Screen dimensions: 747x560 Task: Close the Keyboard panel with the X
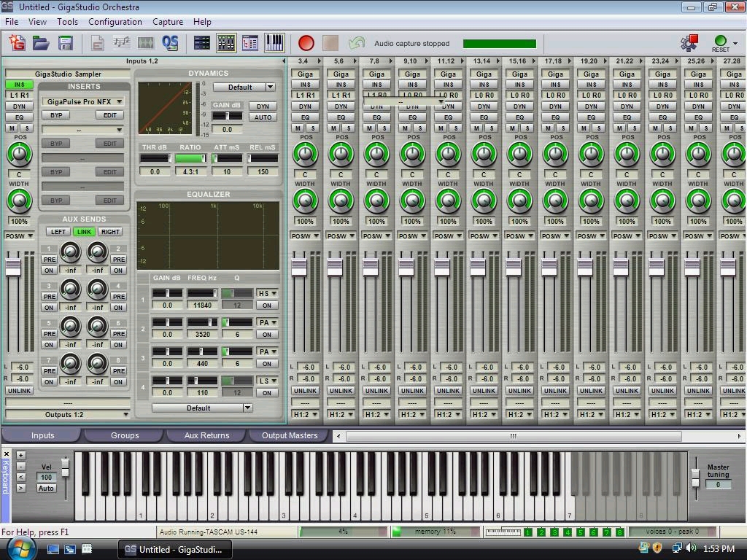click(x=6, y=454)
